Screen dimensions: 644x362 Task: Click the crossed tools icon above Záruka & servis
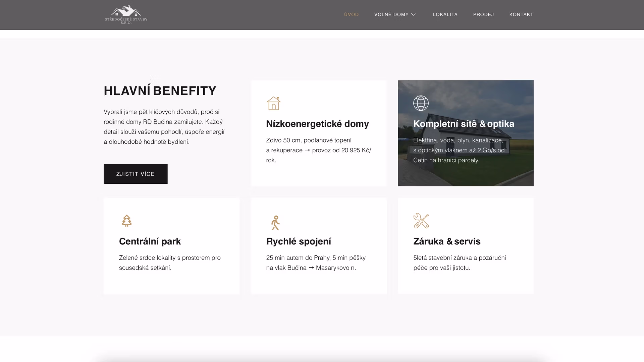tap(422, 221)
